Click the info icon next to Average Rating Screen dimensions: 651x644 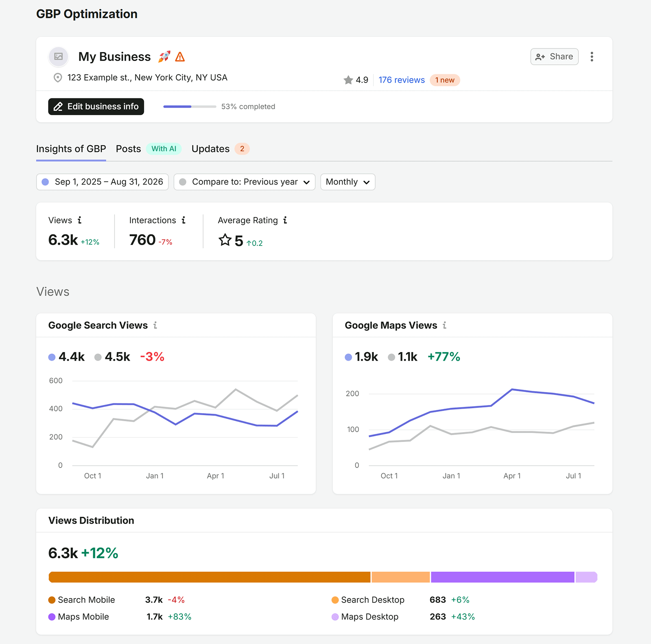click(285, 220)
